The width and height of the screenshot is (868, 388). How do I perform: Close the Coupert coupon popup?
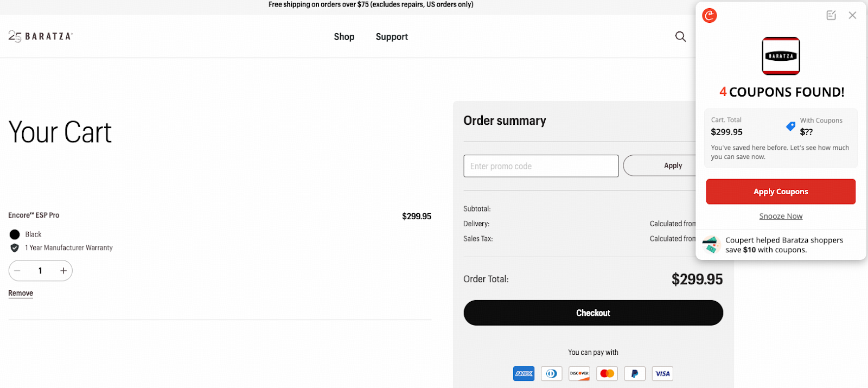click(x=852, y=15)
